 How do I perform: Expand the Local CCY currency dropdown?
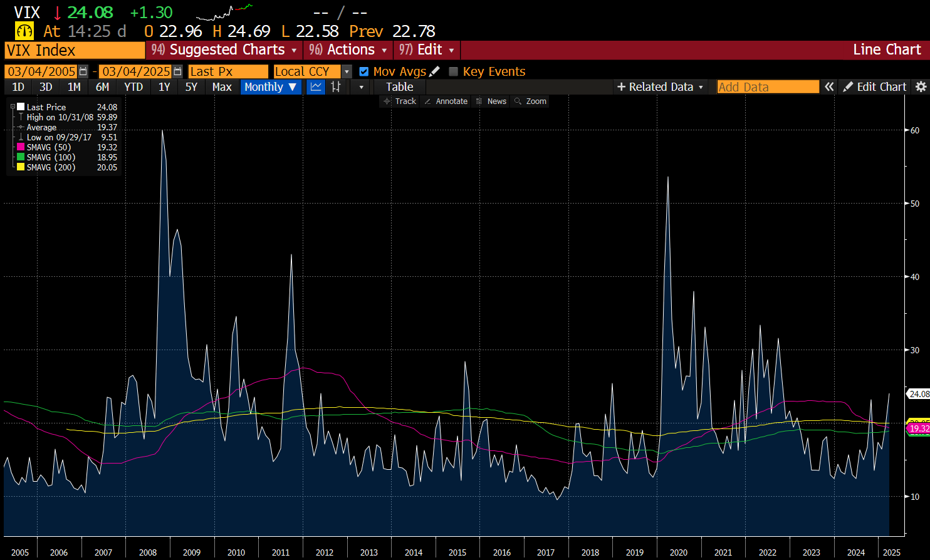point(347,71)
